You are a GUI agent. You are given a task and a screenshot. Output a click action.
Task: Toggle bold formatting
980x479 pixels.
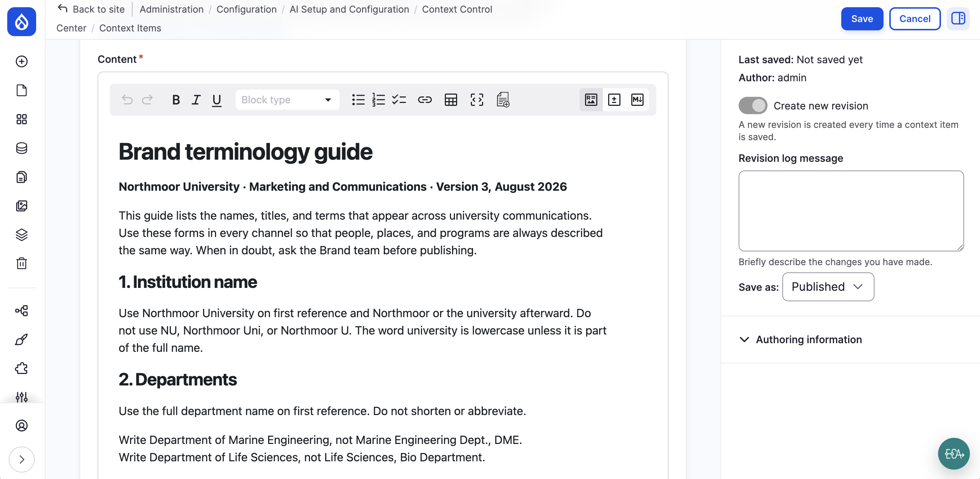point(176,100)
